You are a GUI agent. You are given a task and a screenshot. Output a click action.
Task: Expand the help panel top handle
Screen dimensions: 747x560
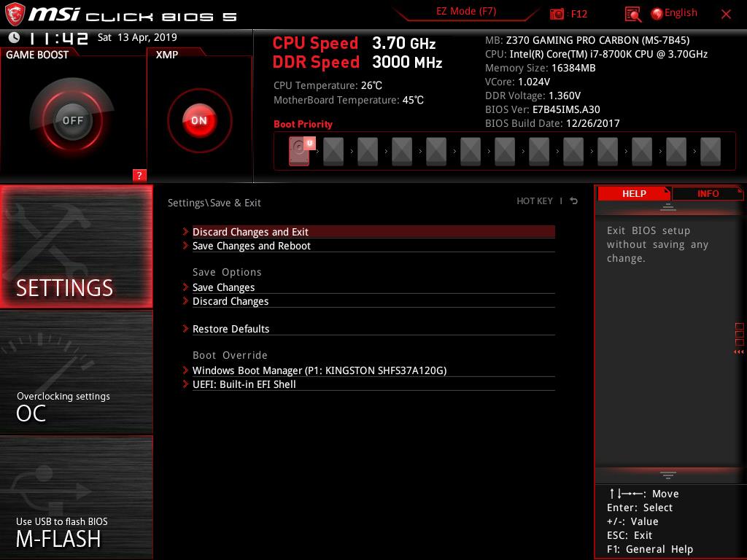pyautogui.click(x=668, y=207)
